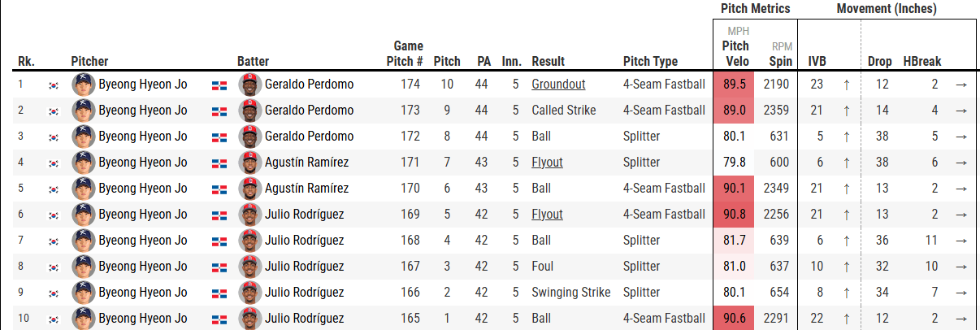Click Julio Rodríguez's headshot in row 10
The height and width of the screenshot is (330, 980).
point(250,319)
